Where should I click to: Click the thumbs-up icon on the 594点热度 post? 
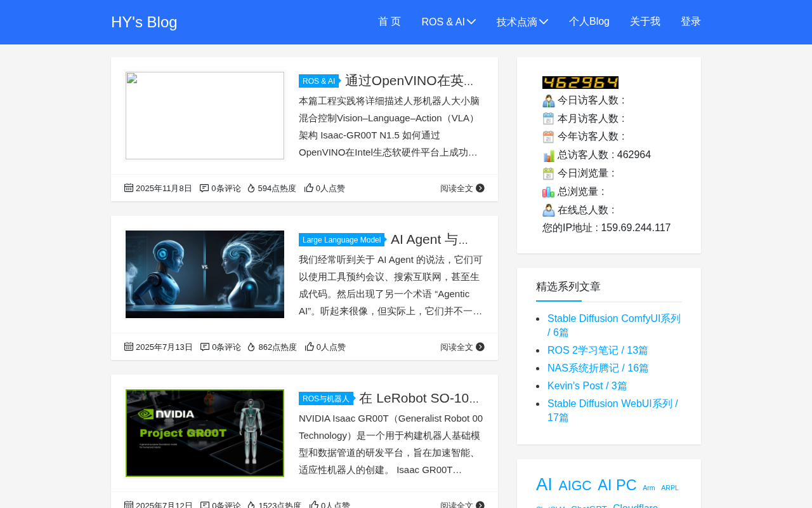[309, 188]
